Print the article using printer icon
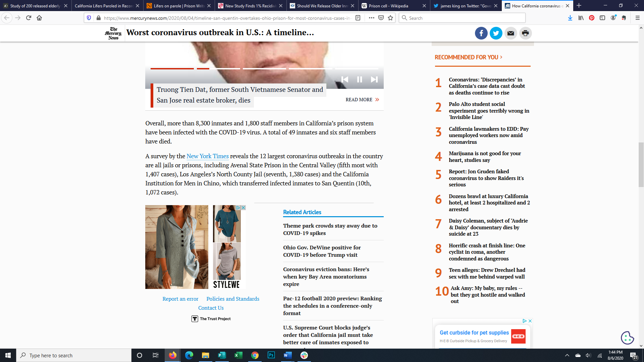The width and height of the screenshot is (644, 362). 525,33
